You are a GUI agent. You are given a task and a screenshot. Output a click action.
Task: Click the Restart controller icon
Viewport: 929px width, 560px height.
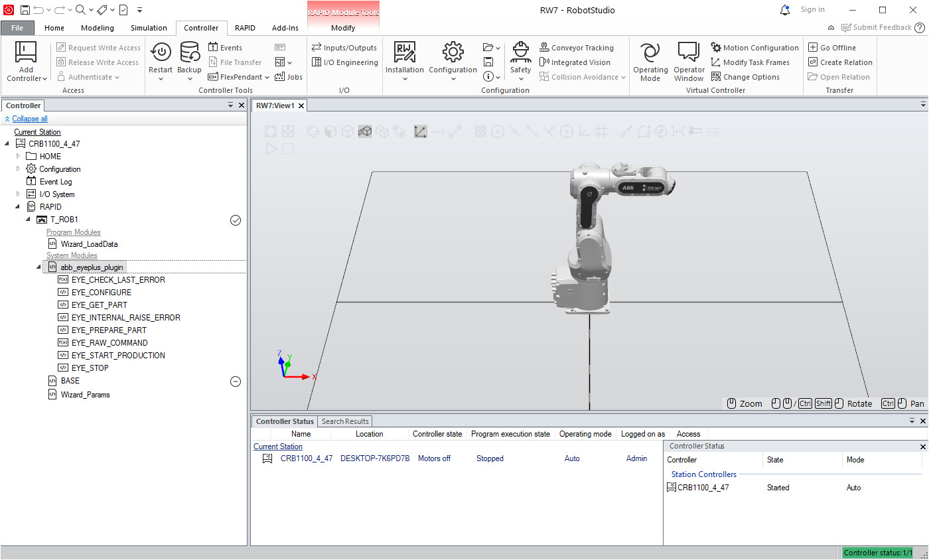(x=161, y=52)
